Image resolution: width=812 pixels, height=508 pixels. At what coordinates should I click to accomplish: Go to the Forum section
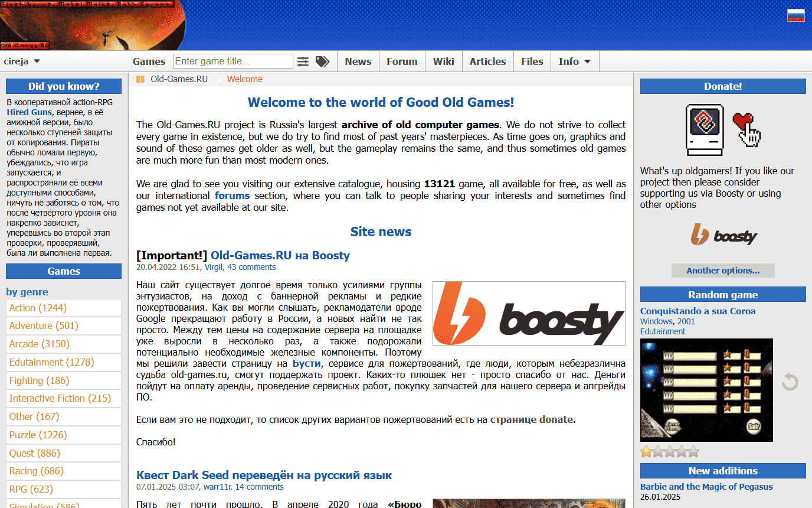click(402, 61)
